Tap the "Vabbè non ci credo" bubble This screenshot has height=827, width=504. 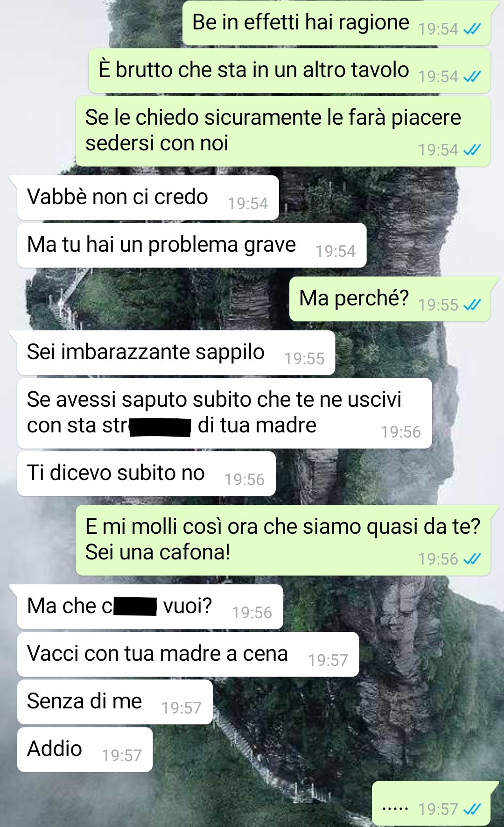pyautogui.click(x=148, y=198)
